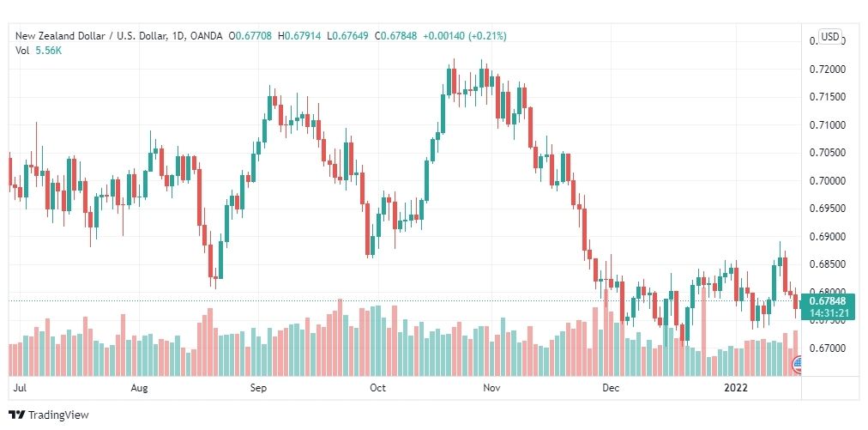Select the 1D interval label
Screen dimensions: 868x430
point(178,36)
